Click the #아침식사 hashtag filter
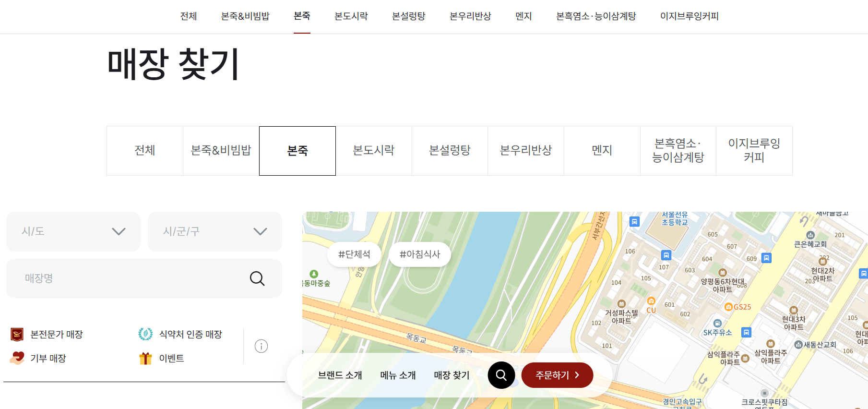The image size is (868, 409). click(420, 254)
